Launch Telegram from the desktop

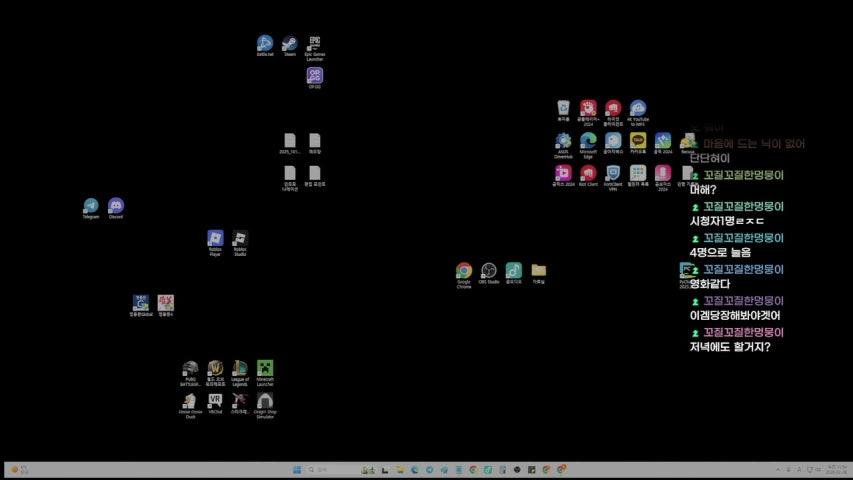(91, 206)
